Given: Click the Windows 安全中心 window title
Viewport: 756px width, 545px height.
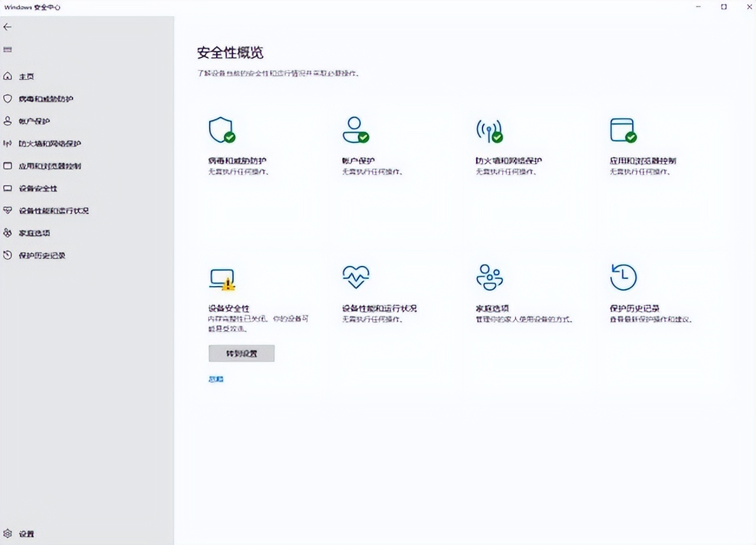Looking at the screenshot, I should pyautogui.click(x=32, y=7).
